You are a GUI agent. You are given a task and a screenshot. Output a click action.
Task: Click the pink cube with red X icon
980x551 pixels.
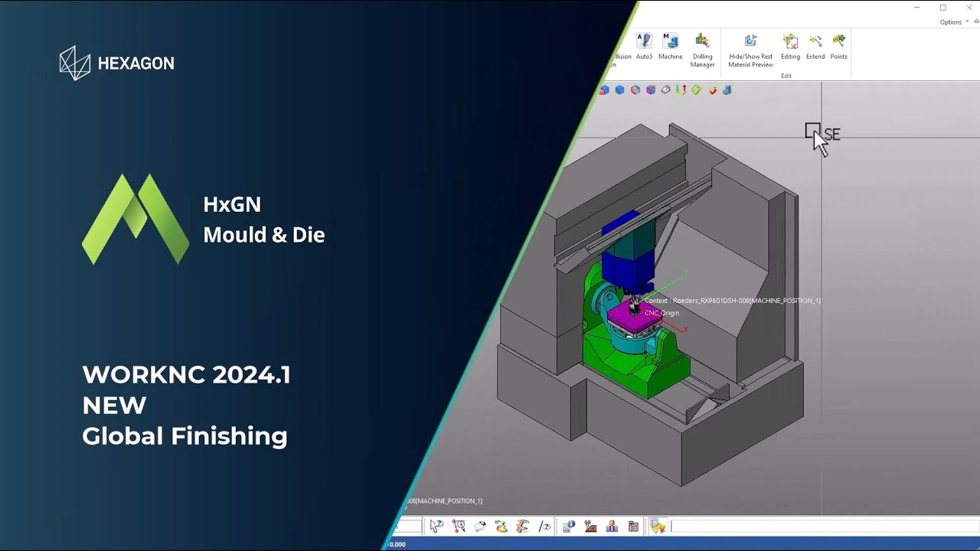[651, 90]
